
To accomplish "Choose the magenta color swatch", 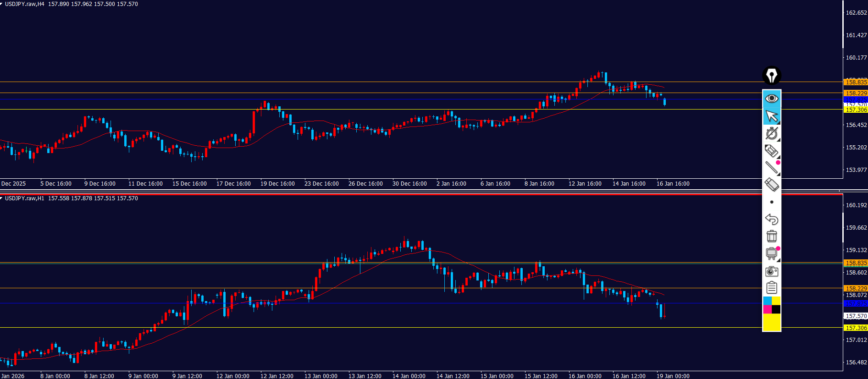I will click(x=767, y=309).
